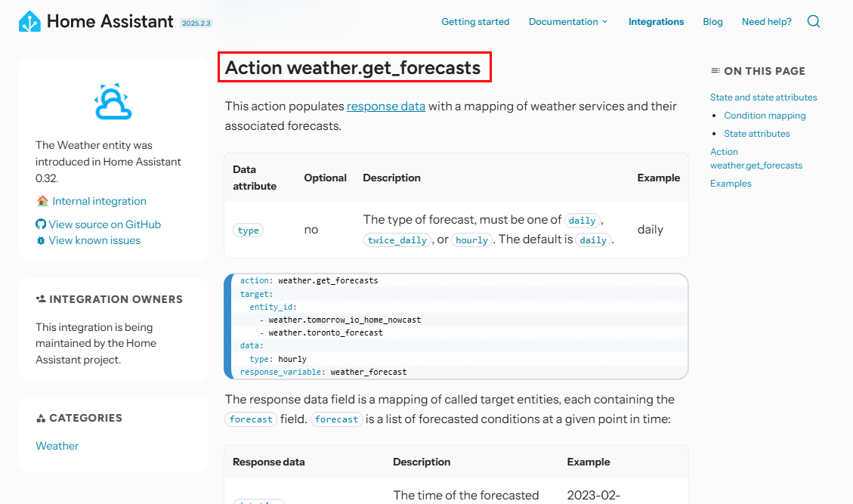Click the Action weather.get_forecasts heading
The image size is (853, 504).
tap(353, 67)
